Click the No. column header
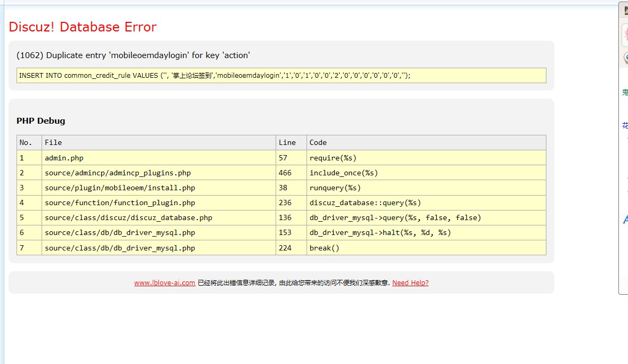Screen dimensions: 628x364 [29, 142]
